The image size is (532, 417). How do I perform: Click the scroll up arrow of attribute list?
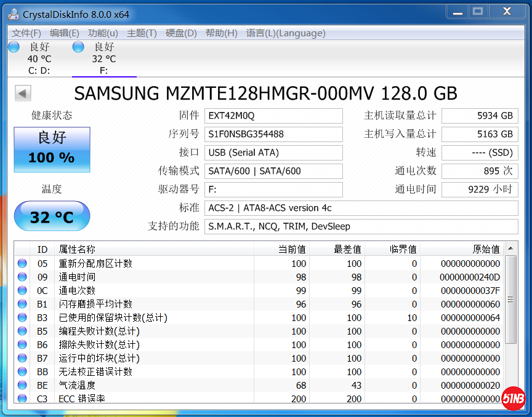click(x=511, y=248)
